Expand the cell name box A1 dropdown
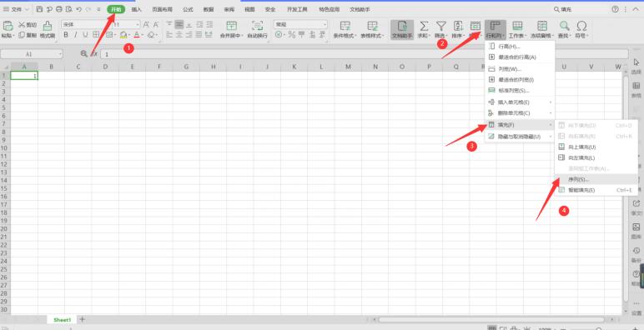Image resolution: width=644 pixels, height=330 pixels. point(60,54)
